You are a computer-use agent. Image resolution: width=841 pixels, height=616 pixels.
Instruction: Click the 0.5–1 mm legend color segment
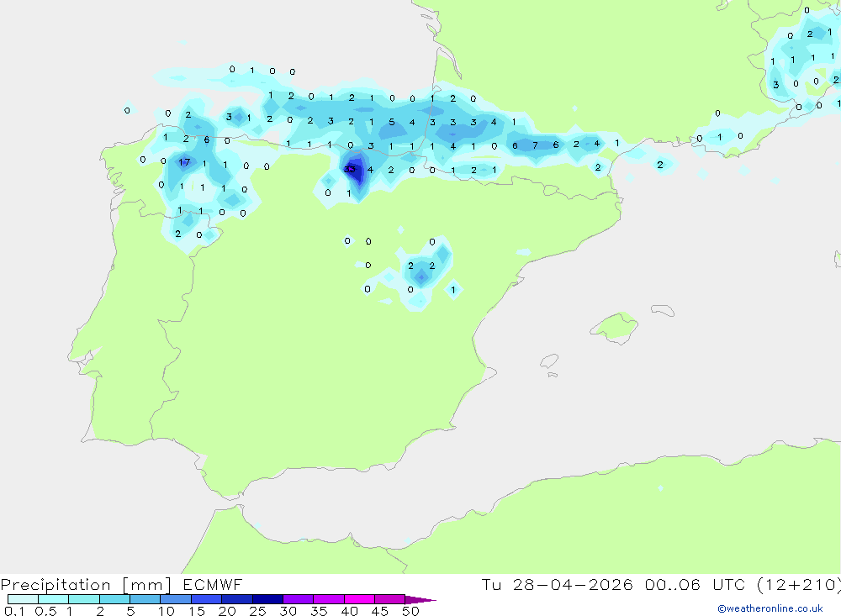pyautogui.click(x=54, y=599)
